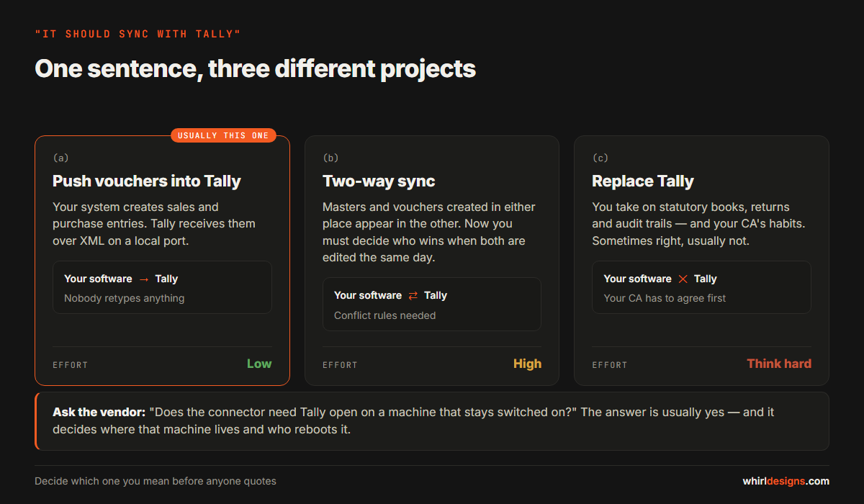Click "Your software" text in Push vouchers card
Viewport: 864px width, 504px height.
pyautogui.click(x=98, y=279)
